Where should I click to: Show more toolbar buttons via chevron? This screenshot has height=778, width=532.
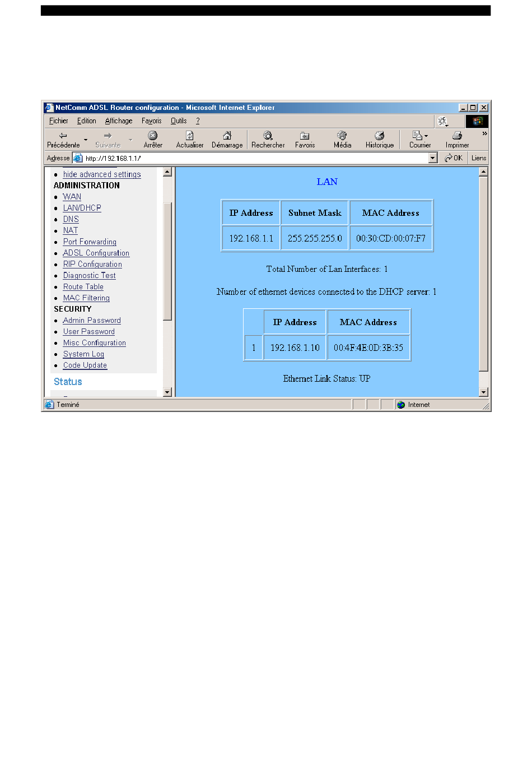point(484,134)
